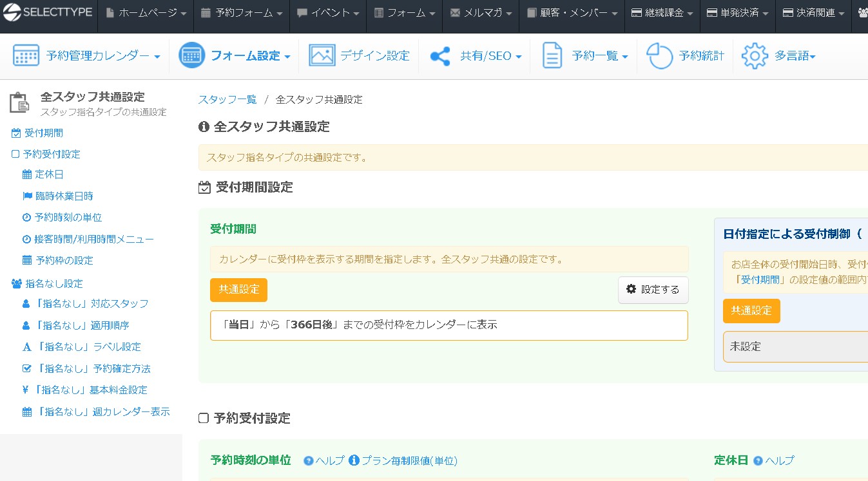The image size is (868, 481).
Task: Open 予約一覧 with the document icon
Action: pyautogui.click(x=552, y=55)
